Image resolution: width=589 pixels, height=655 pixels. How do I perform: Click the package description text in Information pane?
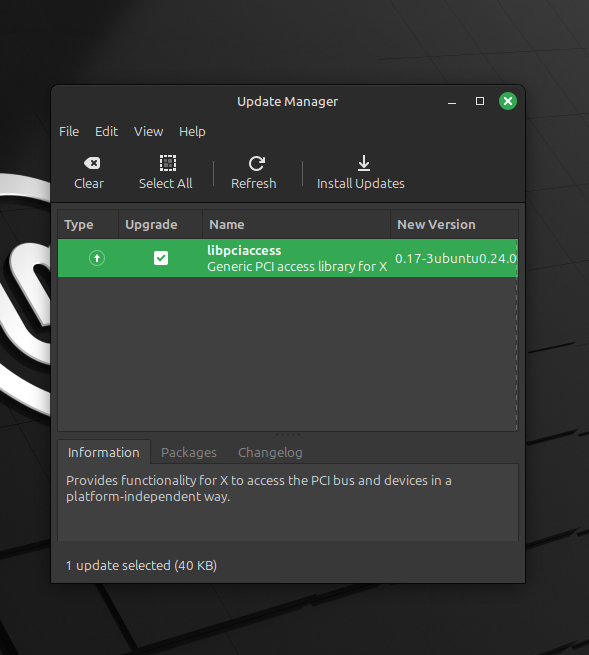point(259,488)
